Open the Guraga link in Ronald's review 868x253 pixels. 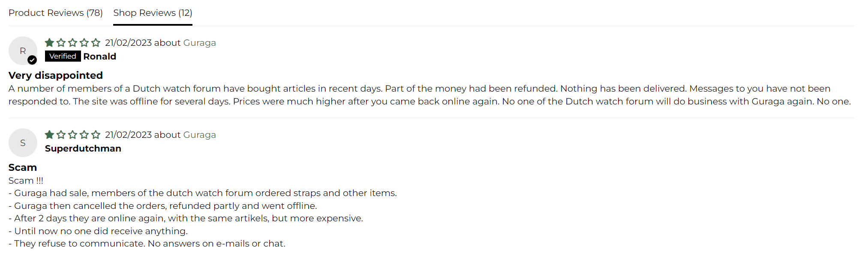coord(199,43)
